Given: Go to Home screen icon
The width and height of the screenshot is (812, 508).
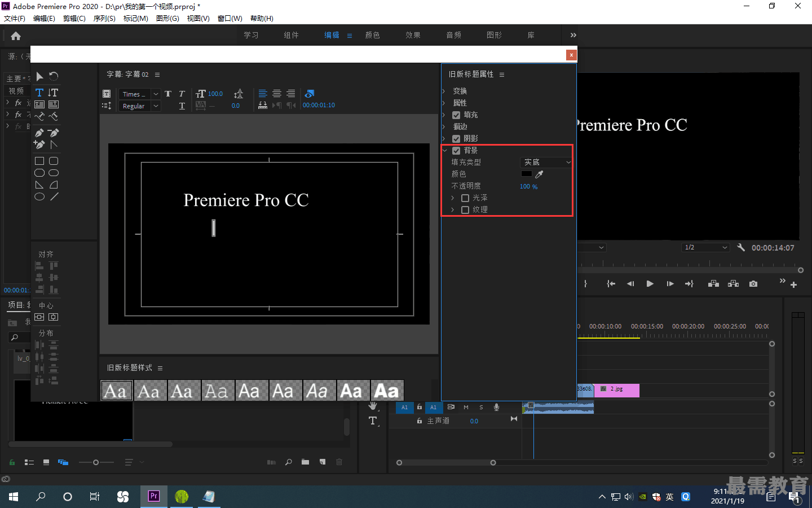Looking at the screenshot, I should tap(16, 36).
